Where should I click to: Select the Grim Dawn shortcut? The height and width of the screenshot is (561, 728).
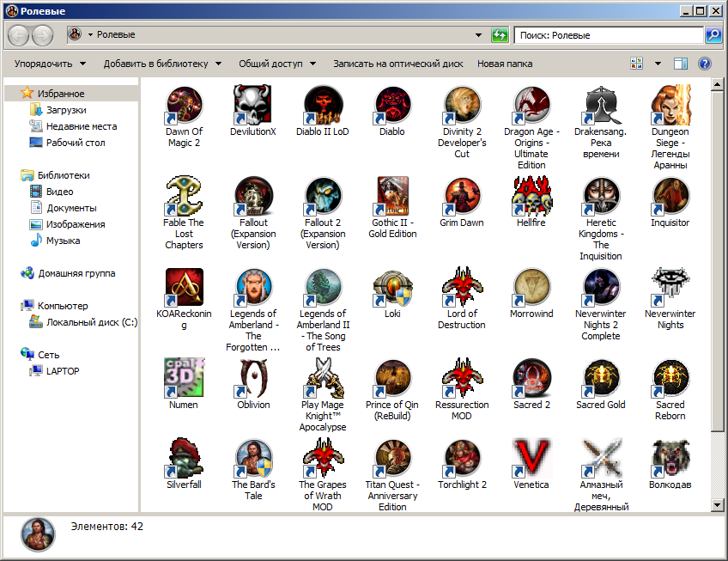click(x=462, y=196)
